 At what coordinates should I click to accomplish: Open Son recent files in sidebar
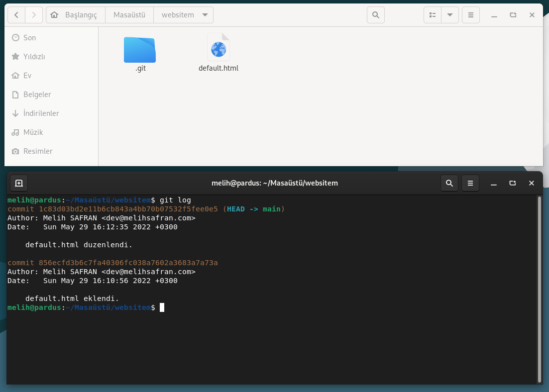click(51, 38)
